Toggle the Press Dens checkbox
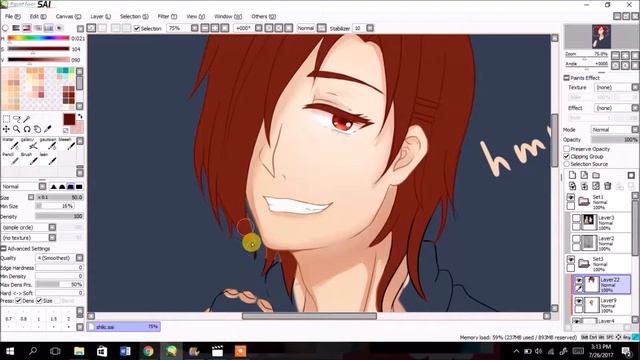 click(x=18, y=301)
